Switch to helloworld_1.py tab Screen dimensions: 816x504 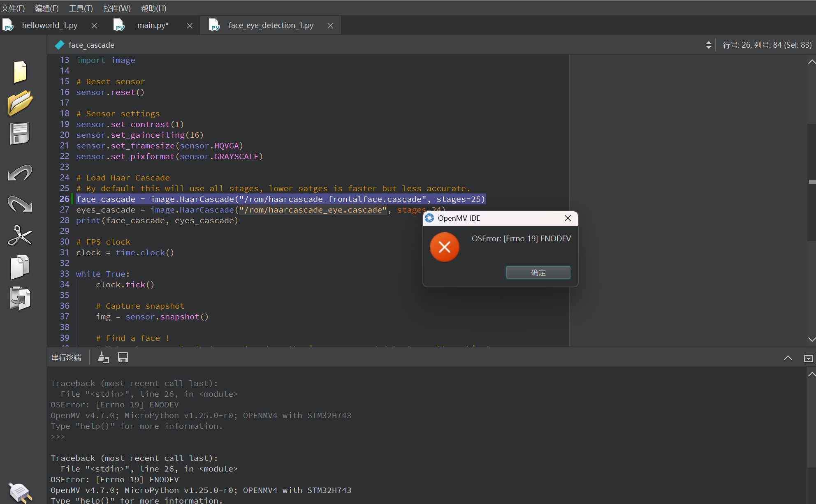(x=50, y=25)
